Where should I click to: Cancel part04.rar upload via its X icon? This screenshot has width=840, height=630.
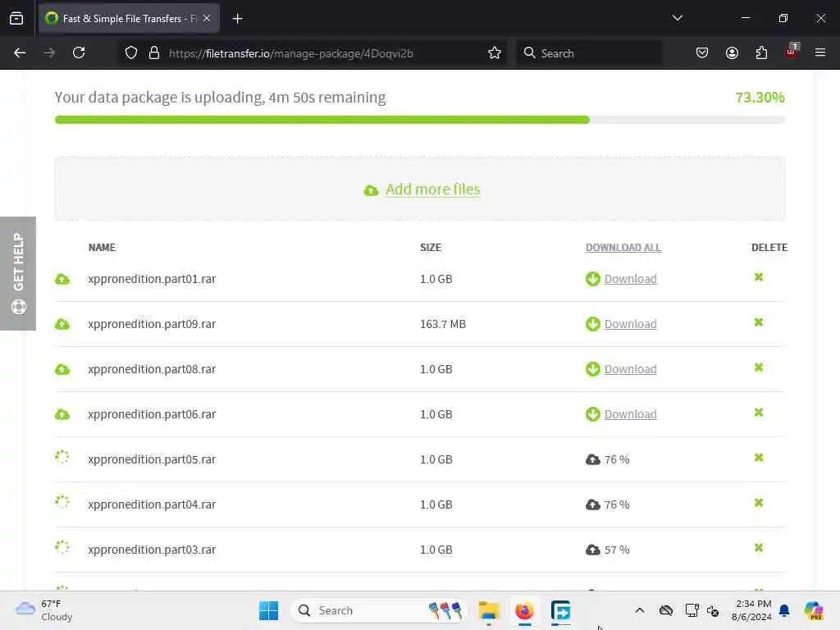[x=759, y=503]
